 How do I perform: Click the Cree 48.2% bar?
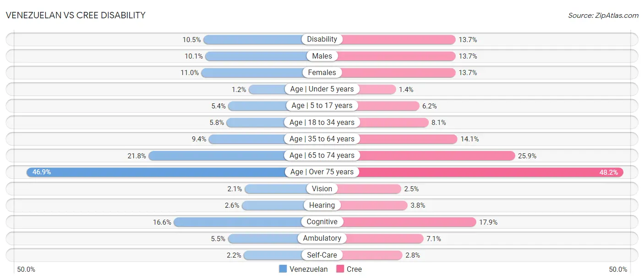tap(490, 172)
